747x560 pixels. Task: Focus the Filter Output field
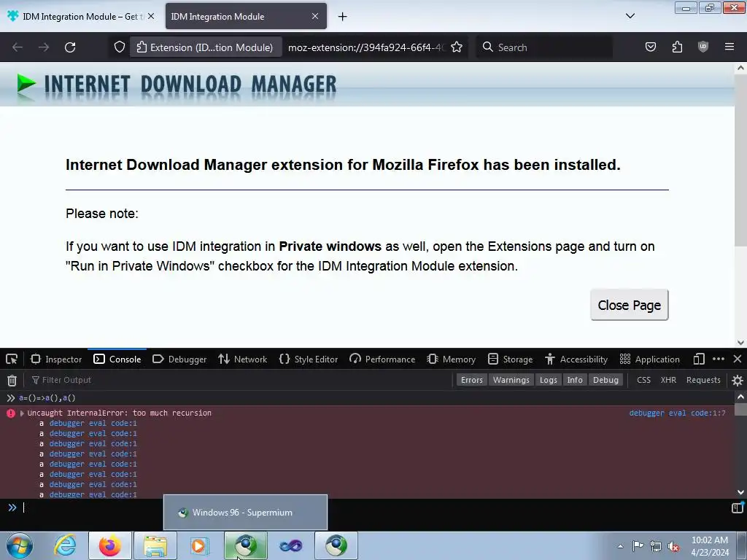[239, 380]
